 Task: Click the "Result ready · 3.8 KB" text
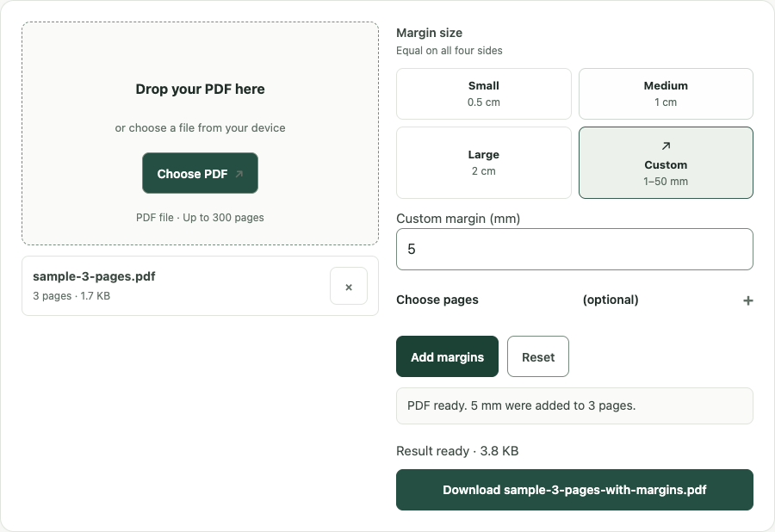coord(457,451)
